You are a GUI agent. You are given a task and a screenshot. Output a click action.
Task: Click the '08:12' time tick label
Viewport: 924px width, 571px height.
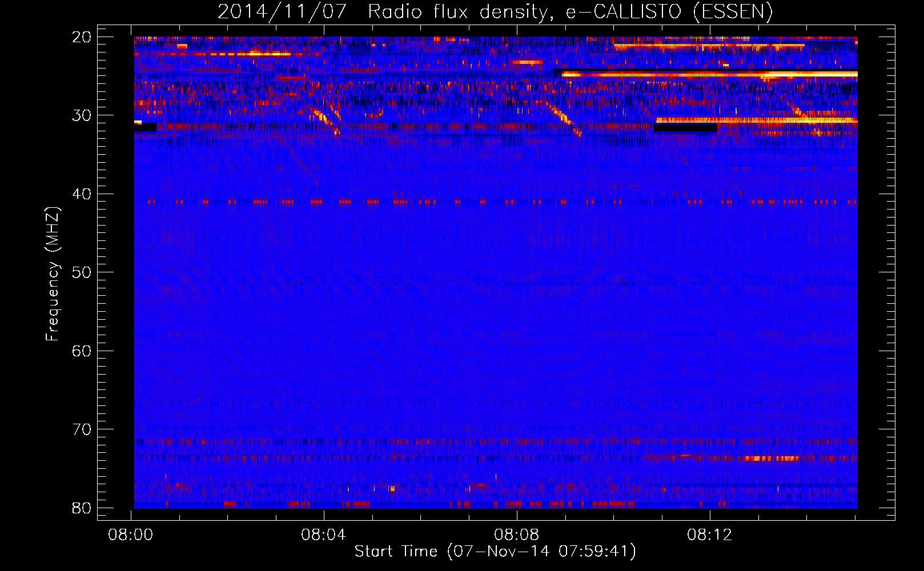pos(710,535)
